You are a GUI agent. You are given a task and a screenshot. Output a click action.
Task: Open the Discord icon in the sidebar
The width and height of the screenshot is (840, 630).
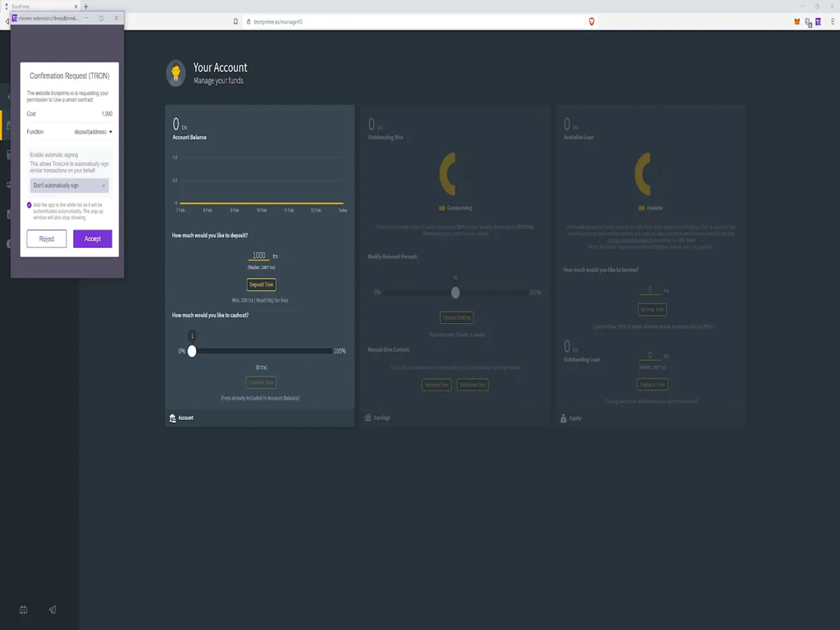click(23, 609)
